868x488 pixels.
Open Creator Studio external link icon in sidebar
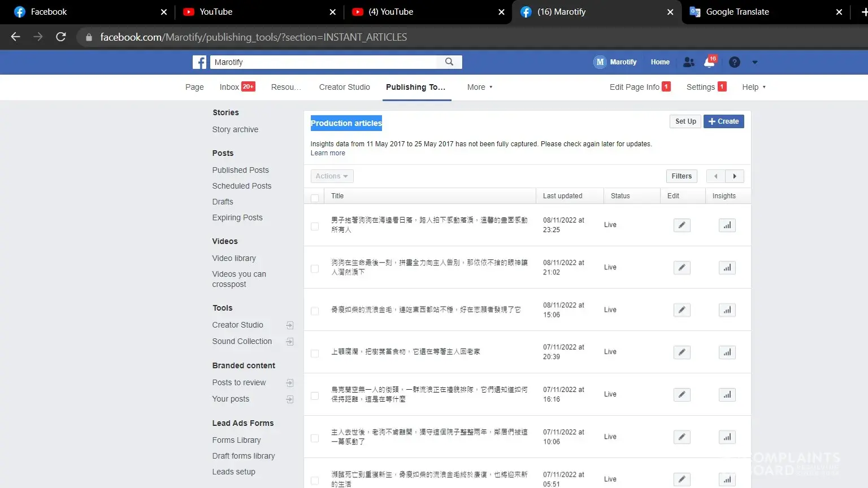click(290, 325)
